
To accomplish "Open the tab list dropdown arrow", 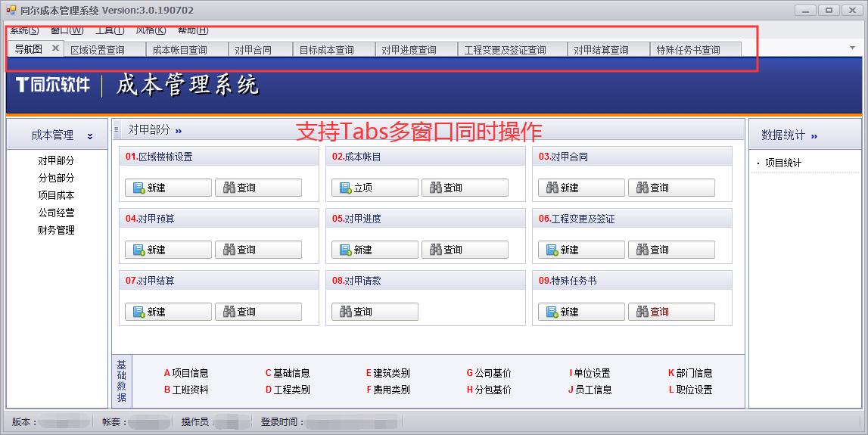I will click(x=853, y=48).
